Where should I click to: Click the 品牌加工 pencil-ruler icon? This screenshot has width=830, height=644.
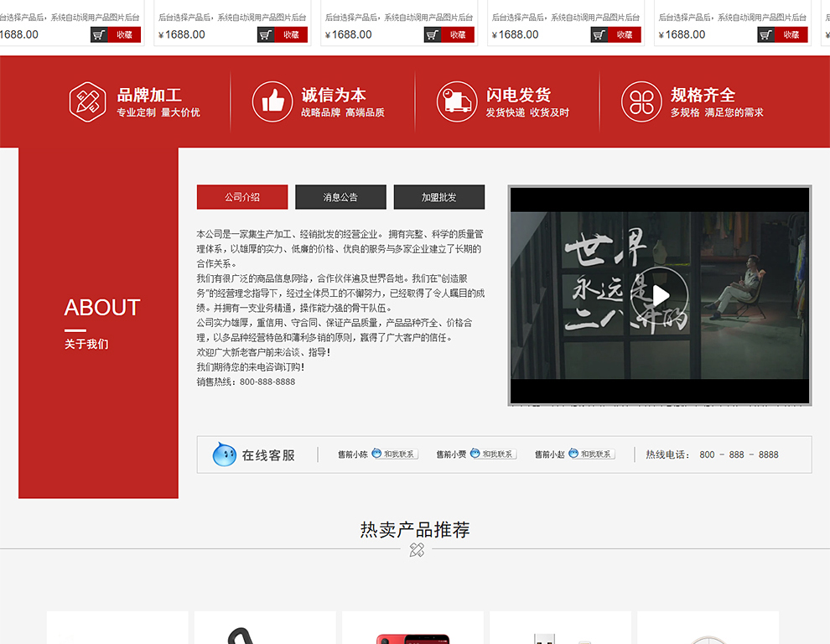87,101
